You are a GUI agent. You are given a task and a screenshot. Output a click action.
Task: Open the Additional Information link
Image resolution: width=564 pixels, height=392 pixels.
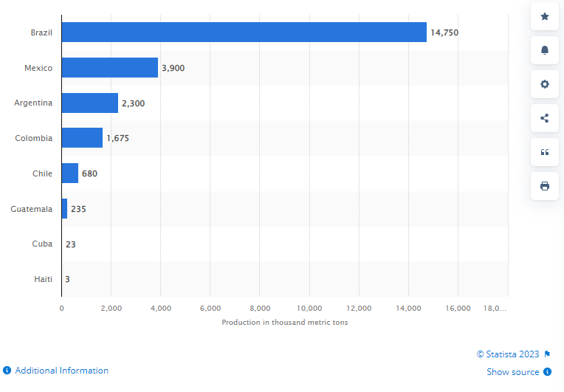[61, 371]
